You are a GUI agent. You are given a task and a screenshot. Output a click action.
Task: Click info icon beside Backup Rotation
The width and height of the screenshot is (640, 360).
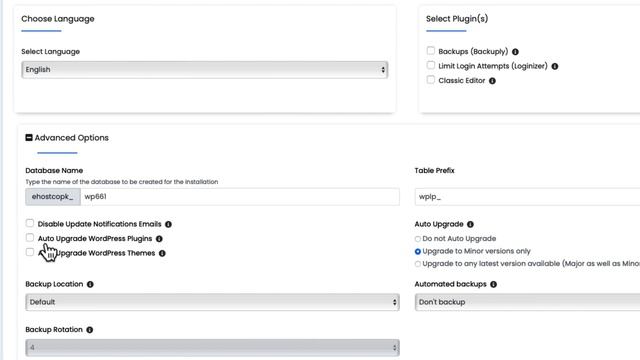pos(89,330)
